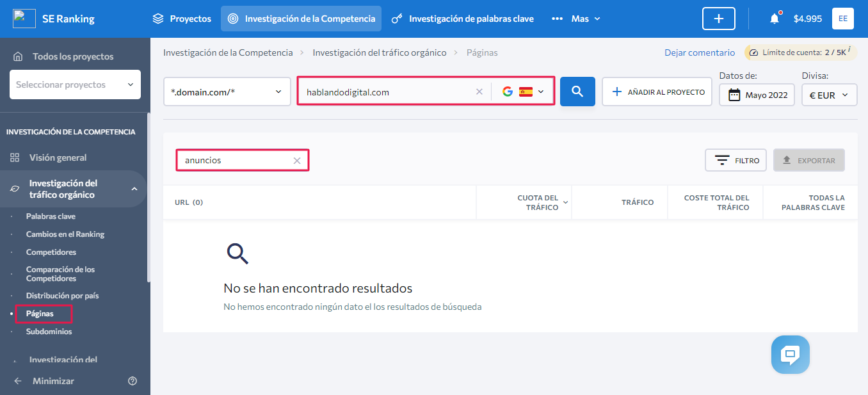Viewport: 868px width, 395px height.
Task: Clear the domain input with X
Action: [x=479, y=92]
